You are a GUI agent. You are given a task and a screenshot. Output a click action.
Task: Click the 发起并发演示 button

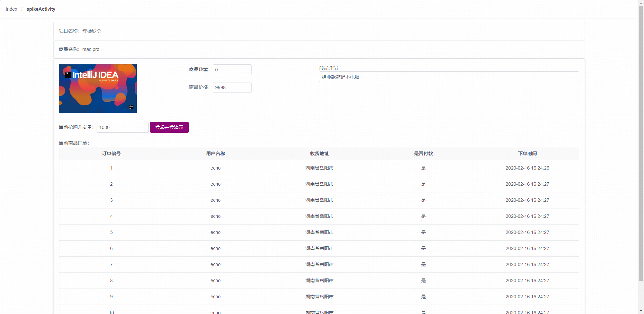point(169,127)
